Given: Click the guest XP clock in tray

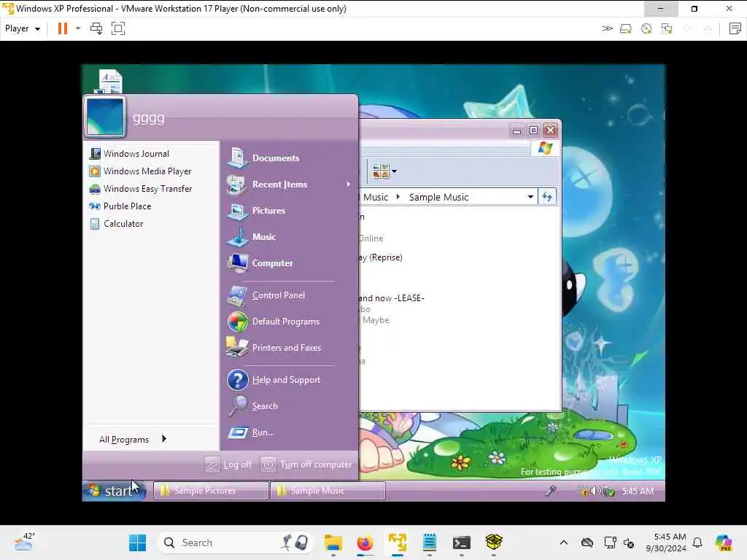Looking at the screenshot, I should [x=638, y=491].
